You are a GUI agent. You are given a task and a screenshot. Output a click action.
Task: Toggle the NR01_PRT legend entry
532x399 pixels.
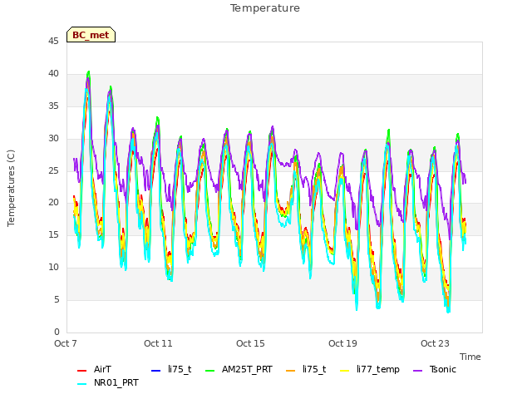(108, 383)
